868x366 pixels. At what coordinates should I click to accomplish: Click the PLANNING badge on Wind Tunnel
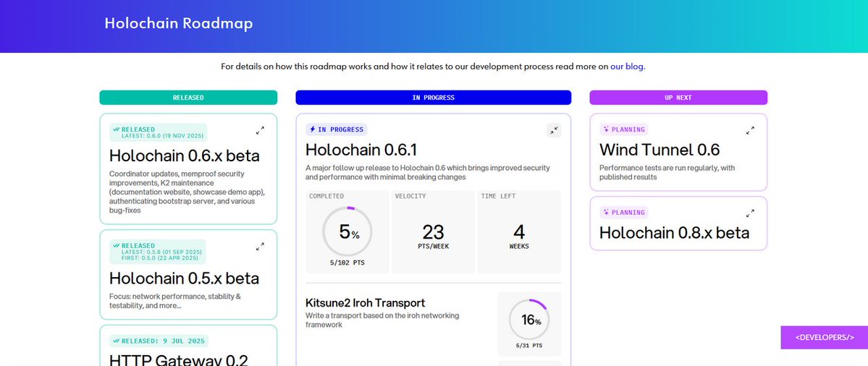pyautogui.click(x=624, y=129)
